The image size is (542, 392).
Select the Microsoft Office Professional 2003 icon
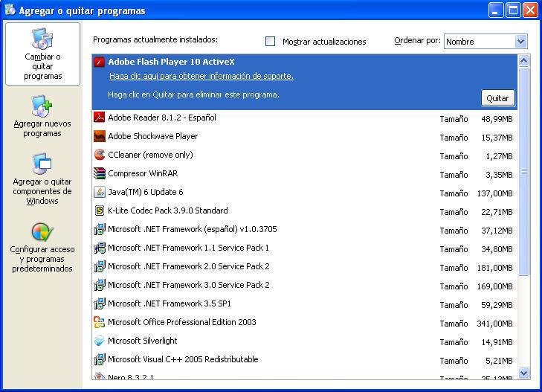coord(100,322)
